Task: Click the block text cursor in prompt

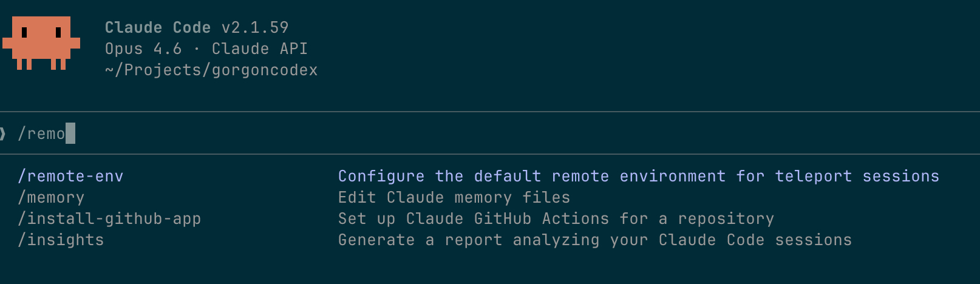Action: pos(70,134)
